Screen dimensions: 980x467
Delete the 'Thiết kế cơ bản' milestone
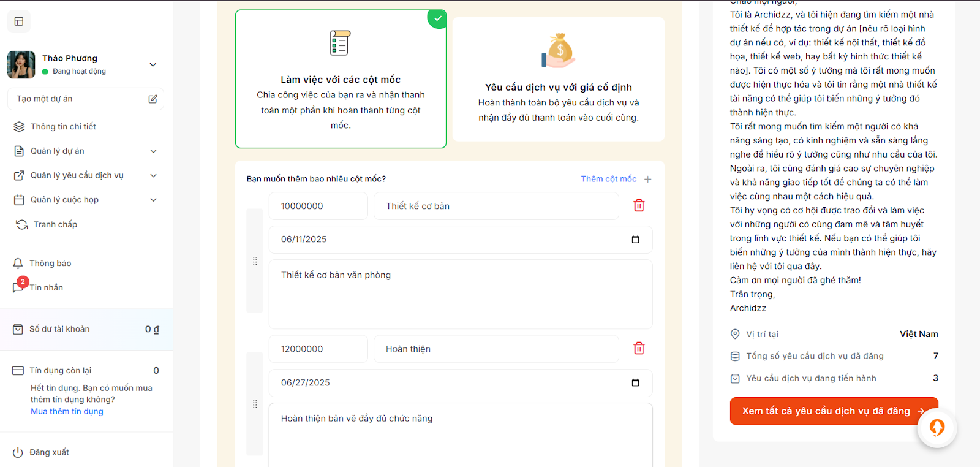point(638,206)
